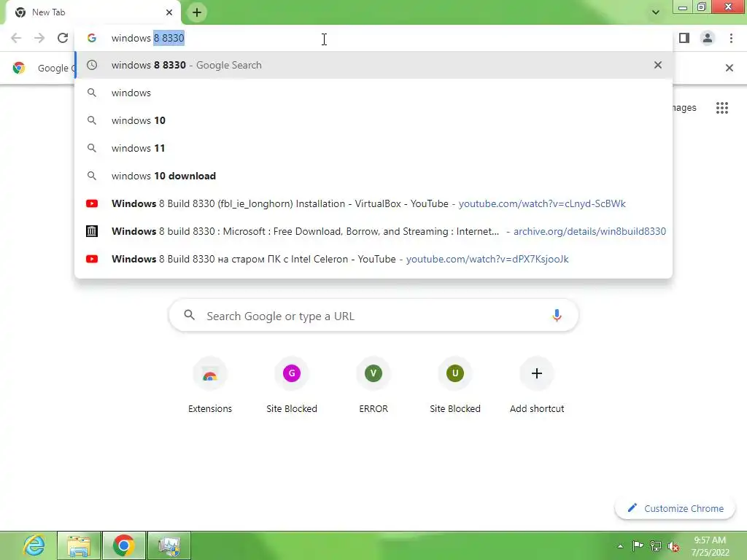This screenshot has height=560, width=747.
Task: Open the Chrome profile avatar menu
Action: [708, 38]
